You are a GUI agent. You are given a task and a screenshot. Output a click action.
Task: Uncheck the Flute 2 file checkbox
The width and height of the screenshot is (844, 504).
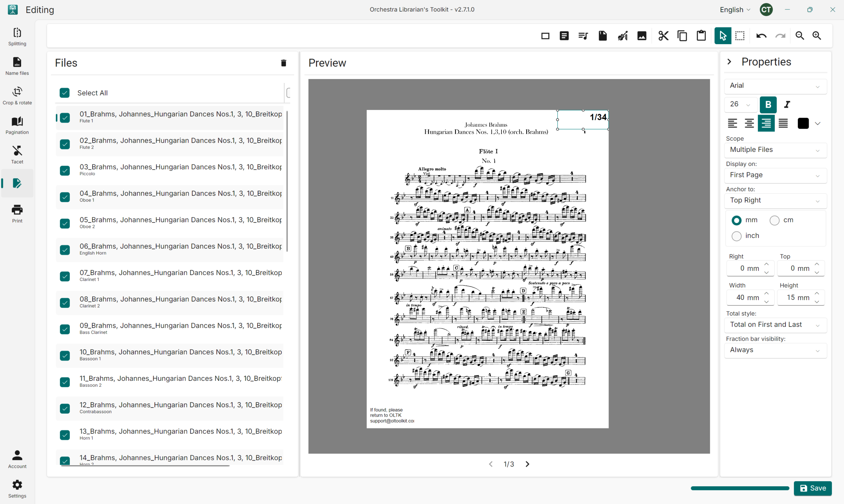click(x=65, y=144)
